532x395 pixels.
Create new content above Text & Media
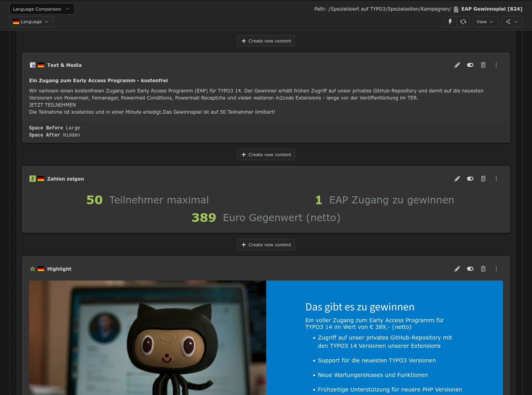click(266, 41)
